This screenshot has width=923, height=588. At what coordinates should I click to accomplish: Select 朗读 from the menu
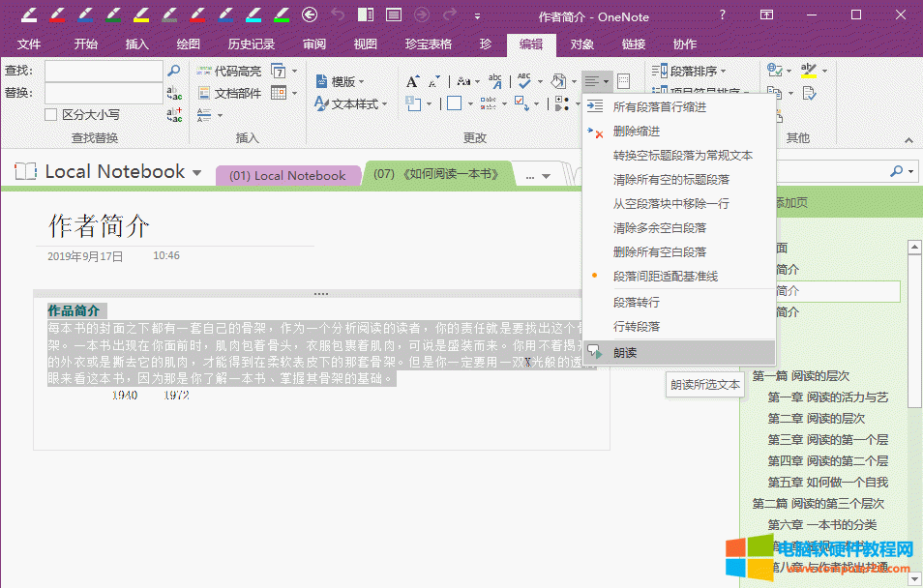point(625,353)
